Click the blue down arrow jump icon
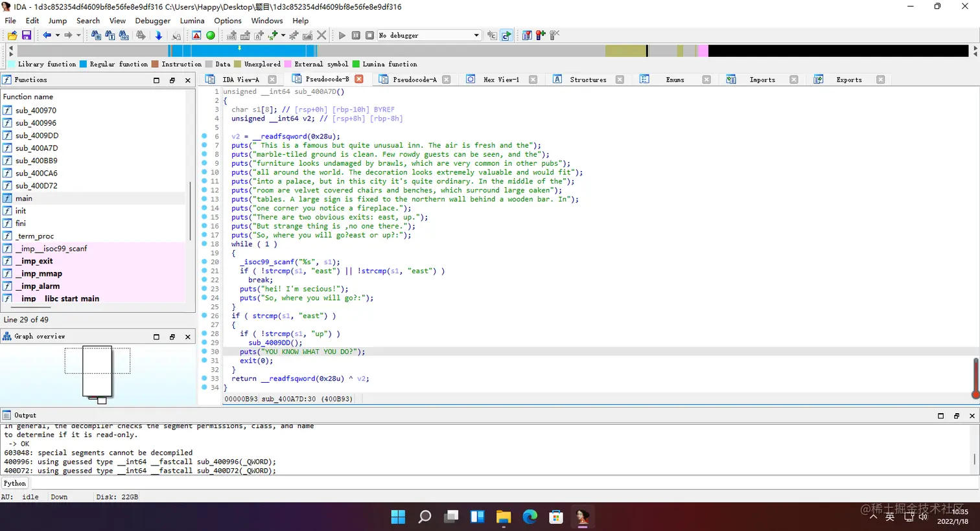Image resolution: width=980 pixels, height=531 pixels. tap(159, 36)
